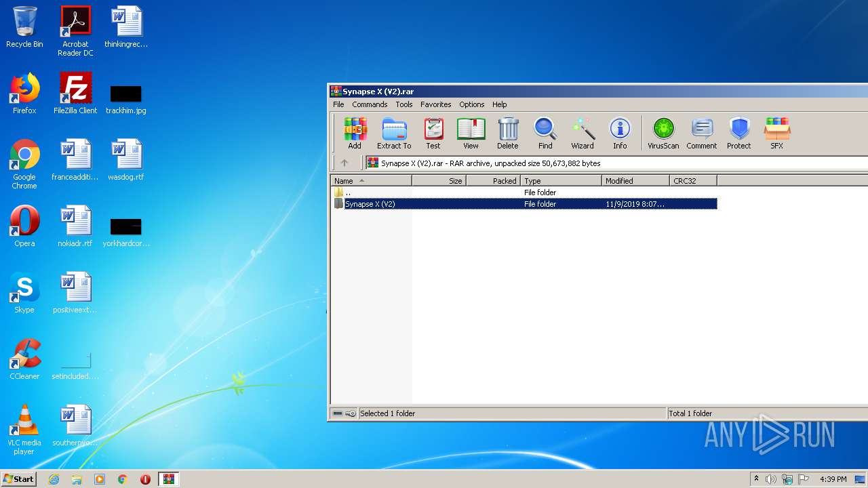Image resolution: width=868 pixels, height=488 pixels.
Task: Open Acrobat Reader DC desktop shortcut
Action: click(75, 31)
